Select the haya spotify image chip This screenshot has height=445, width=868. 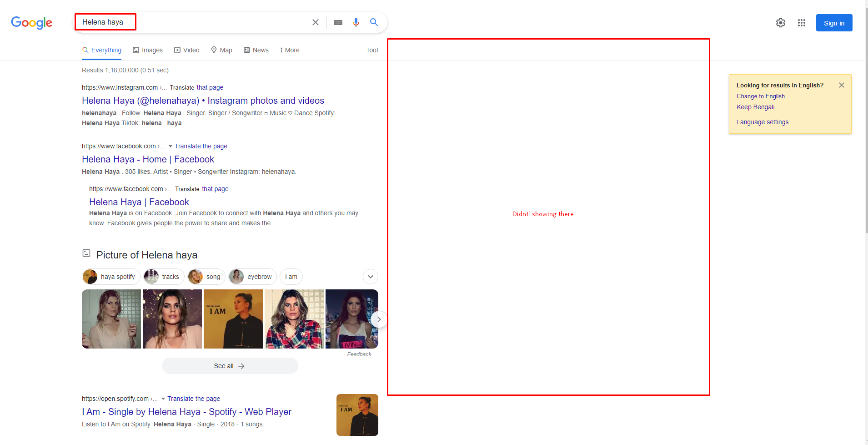111,277
